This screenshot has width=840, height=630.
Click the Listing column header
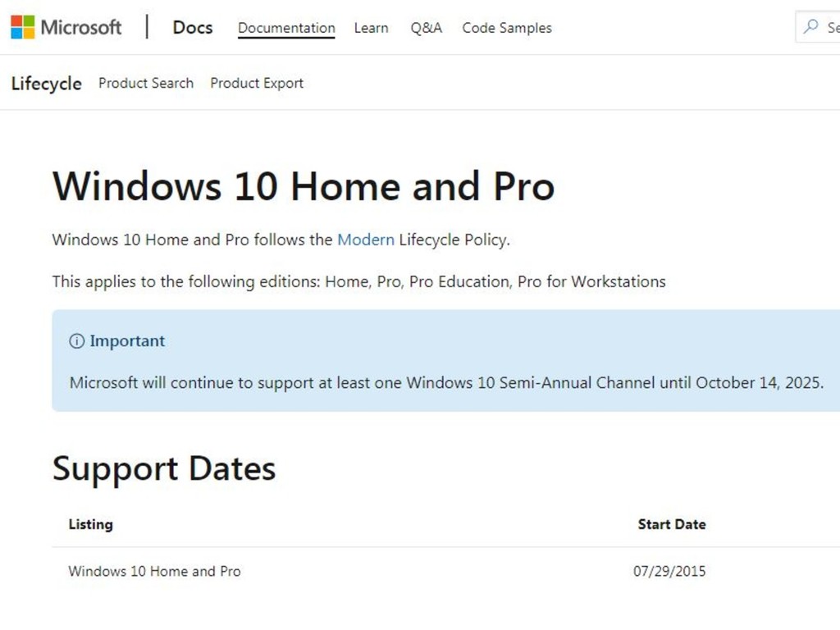90,524
